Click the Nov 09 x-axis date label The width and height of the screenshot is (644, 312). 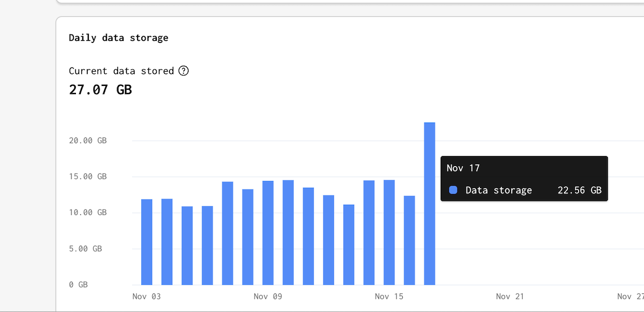[x=268, y=296]
